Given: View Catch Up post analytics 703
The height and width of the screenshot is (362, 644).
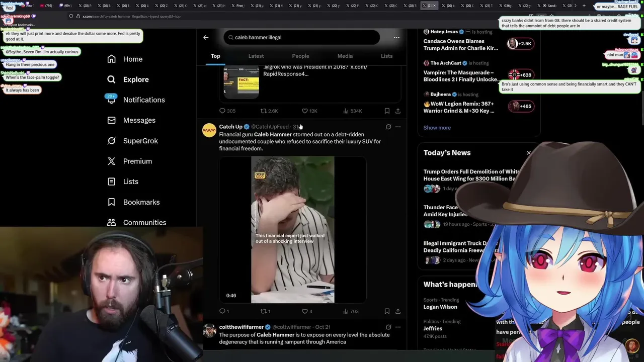Looking at the screenshot, I should point(351,311).
